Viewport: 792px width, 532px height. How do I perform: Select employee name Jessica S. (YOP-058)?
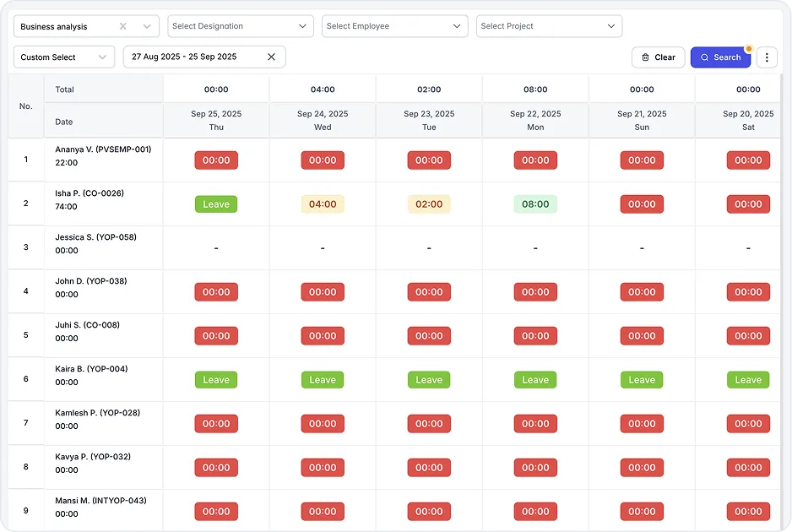click(95, 237)
